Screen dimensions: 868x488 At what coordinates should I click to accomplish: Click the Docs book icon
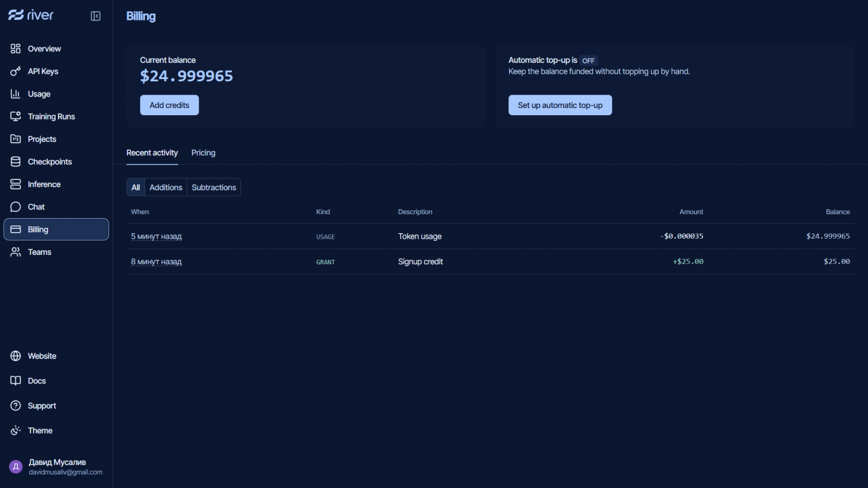(16, 381)
